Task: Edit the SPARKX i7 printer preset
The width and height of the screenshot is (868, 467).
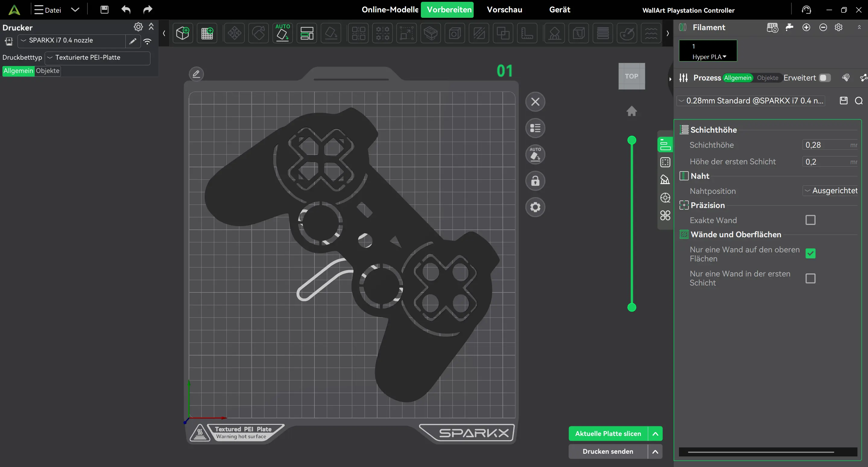Action: pos(133,41)
